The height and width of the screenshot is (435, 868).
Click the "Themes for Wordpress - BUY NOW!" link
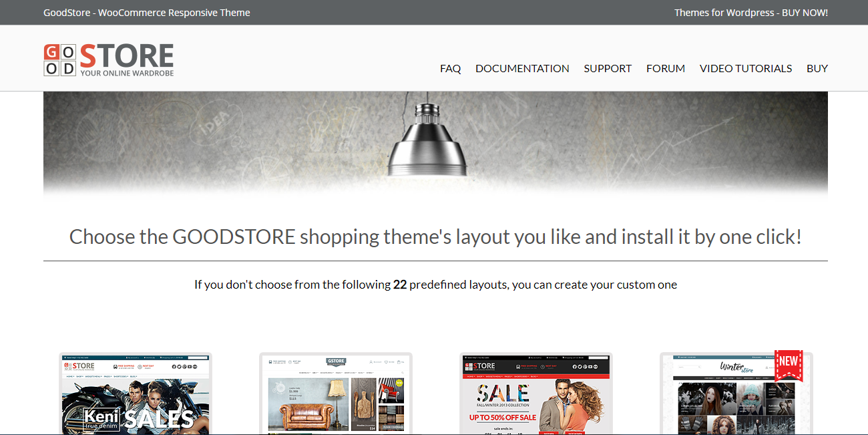(x=750, y=12)
